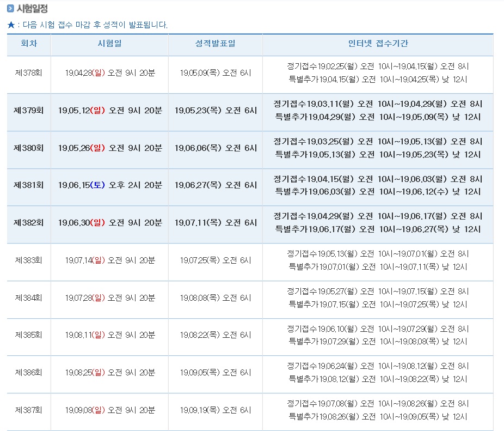Click exam date 19.05.26(일) 오전 9시 20분
504x431 pixels.
(110, 148)
